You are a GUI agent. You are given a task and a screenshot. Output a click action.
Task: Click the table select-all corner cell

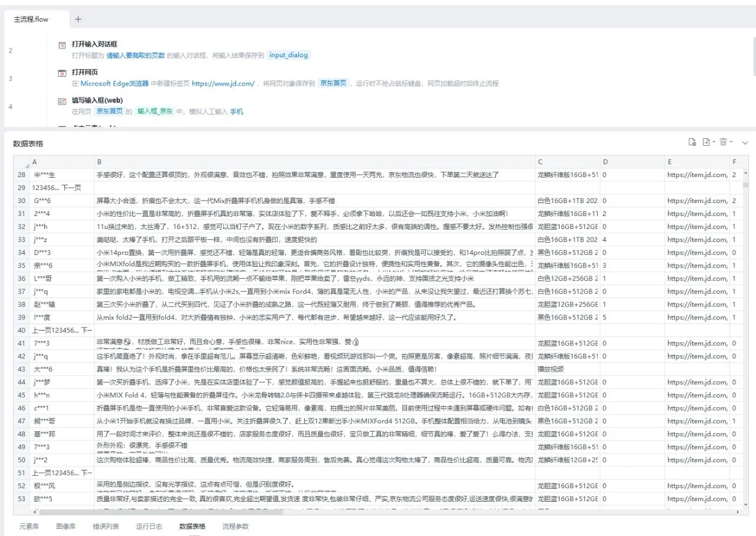22,162
